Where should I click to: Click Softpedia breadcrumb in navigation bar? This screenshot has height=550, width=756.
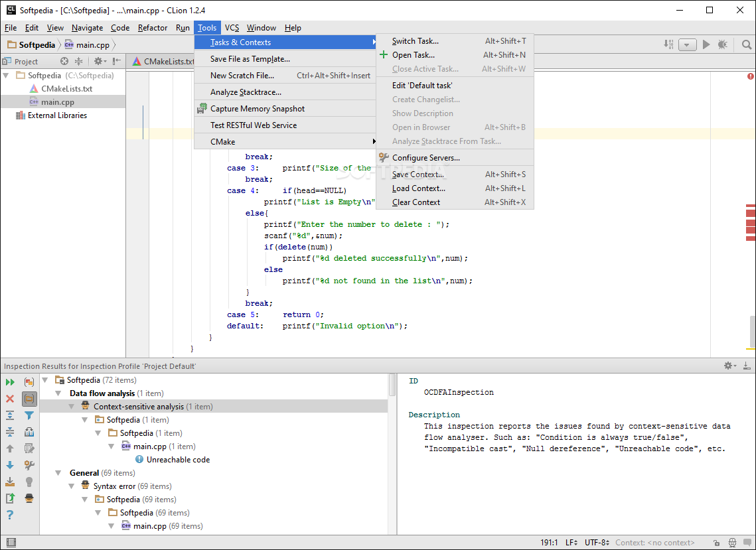click(x=31, y=45)
